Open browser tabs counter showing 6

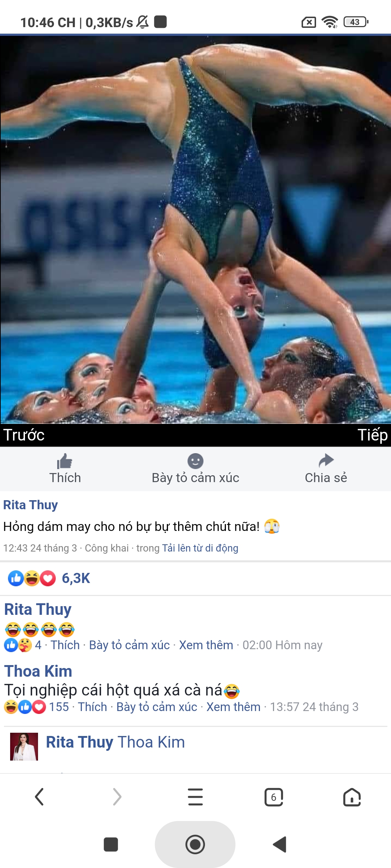click(274, 797)
